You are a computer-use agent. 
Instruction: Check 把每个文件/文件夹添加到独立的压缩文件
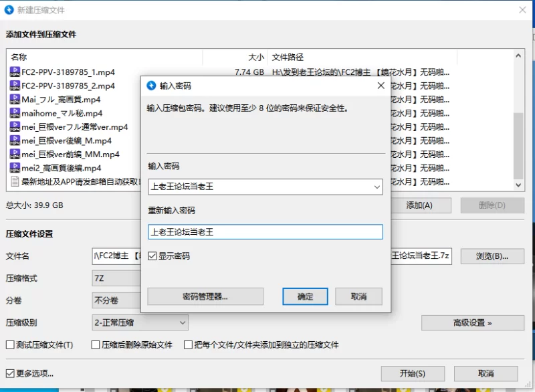tap(188, 345)
